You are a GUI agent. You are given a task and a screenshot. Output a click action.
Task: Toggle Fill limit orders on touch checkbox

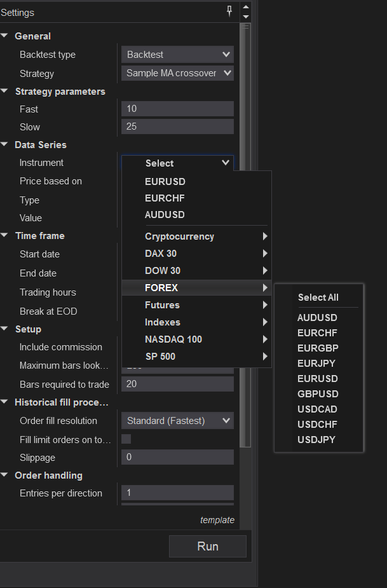coord(126,439)
